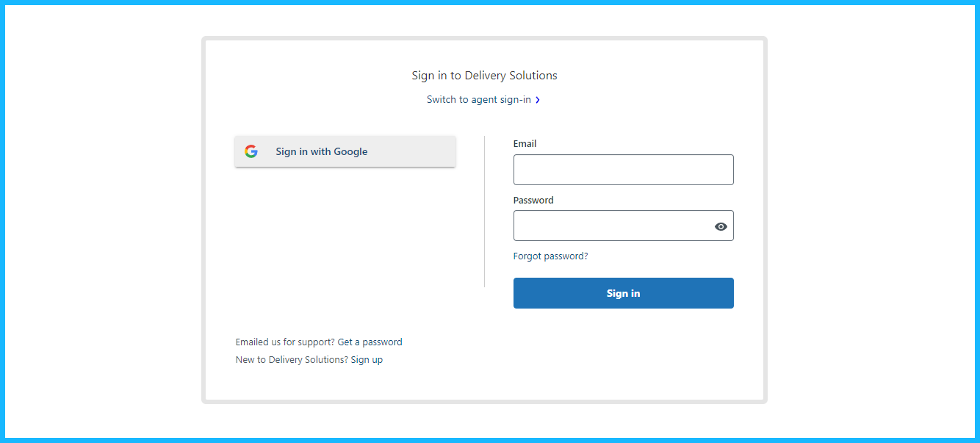Click the Password field label
The height and width of the screenshot is (443, 980).
[533, 200]
